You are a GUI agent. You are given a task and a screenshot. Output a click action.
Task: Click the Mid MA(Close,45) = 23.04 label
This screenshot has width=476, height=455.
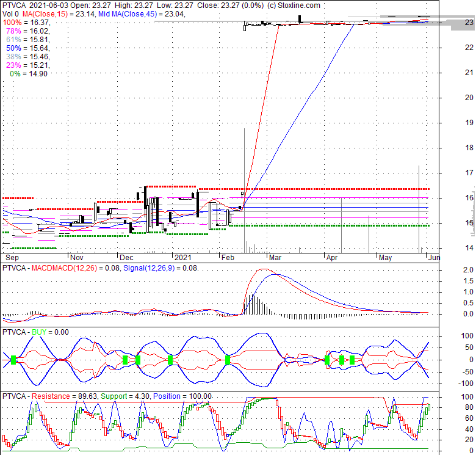(141, 14)
